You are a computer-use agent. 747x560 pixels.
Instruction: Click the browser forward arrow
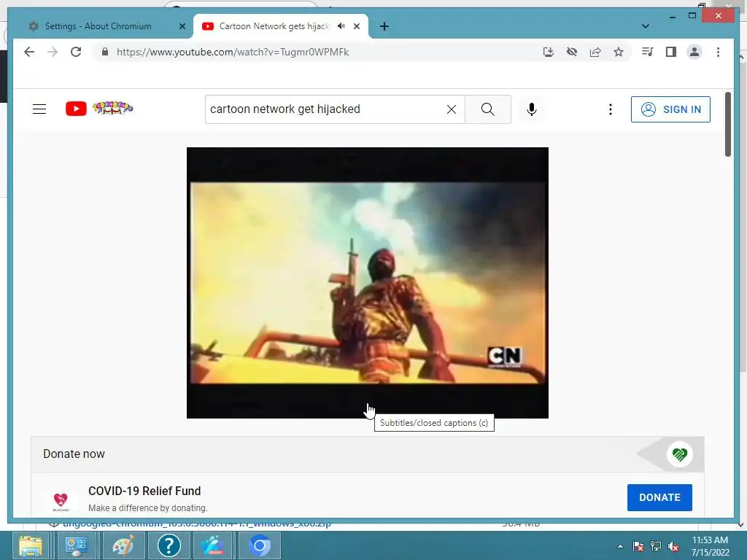pyautogui.click(x=53, y=52)
